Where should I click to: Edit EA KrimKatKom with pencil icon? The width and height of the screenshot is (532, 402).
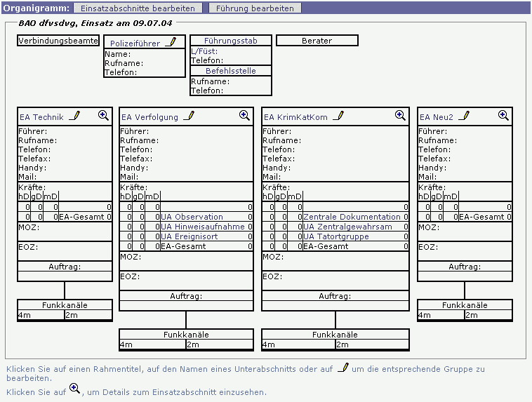point(338,116)
